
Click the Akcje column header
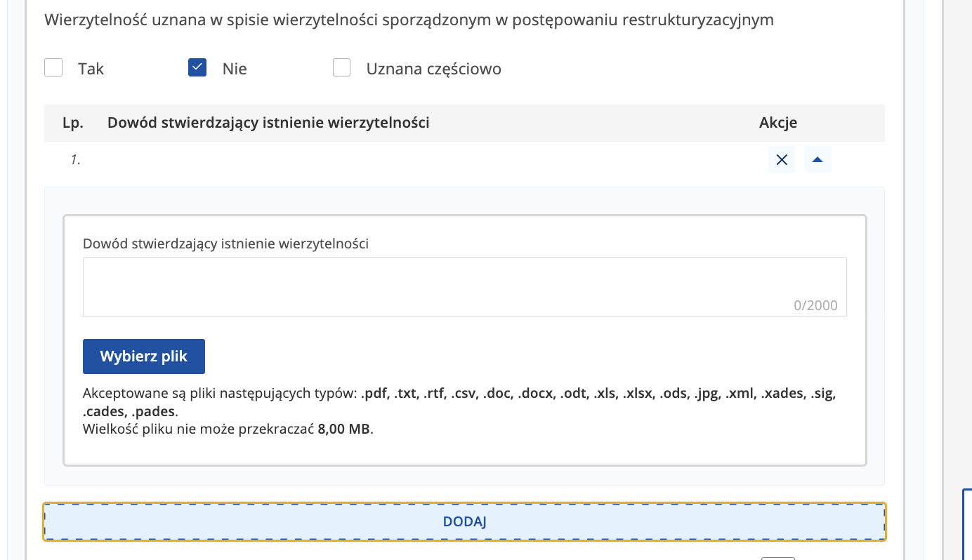778,123
